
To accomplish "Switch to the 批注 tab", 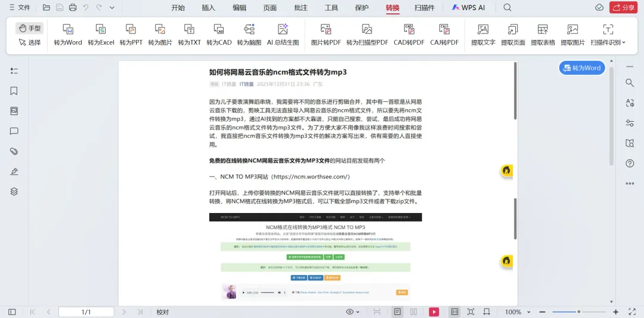I will click(301, 7).
